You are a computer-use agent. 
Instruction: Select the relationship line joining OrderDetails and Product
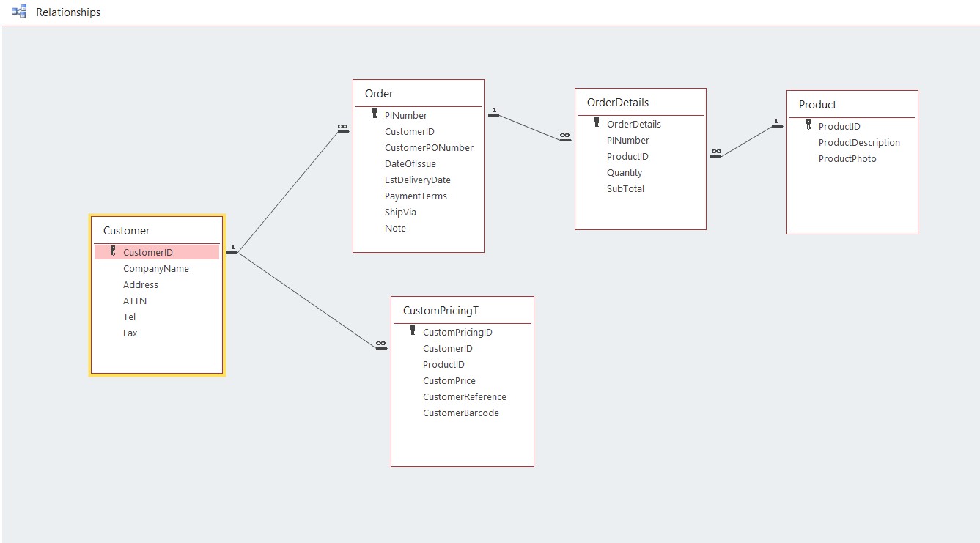[746, 141]
